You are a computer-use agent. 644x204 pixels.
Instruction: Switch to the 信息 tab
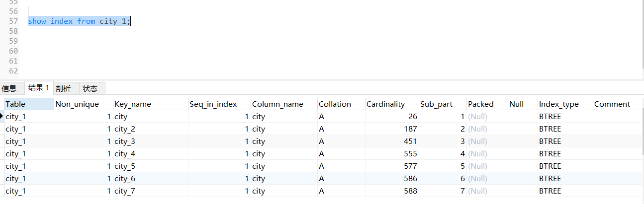pyautogui.click(x=9, y=89)
